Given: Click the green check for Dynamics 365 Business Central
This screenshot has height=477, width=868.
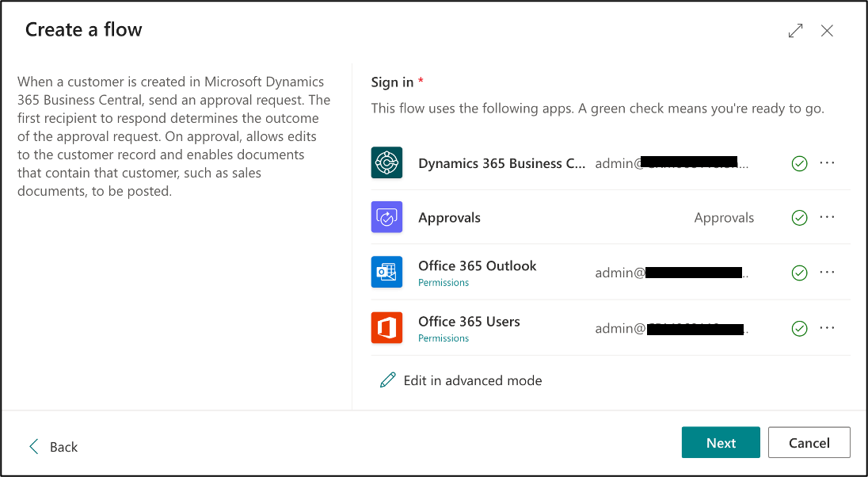Looking at the screenshot, I should point(799,163).
